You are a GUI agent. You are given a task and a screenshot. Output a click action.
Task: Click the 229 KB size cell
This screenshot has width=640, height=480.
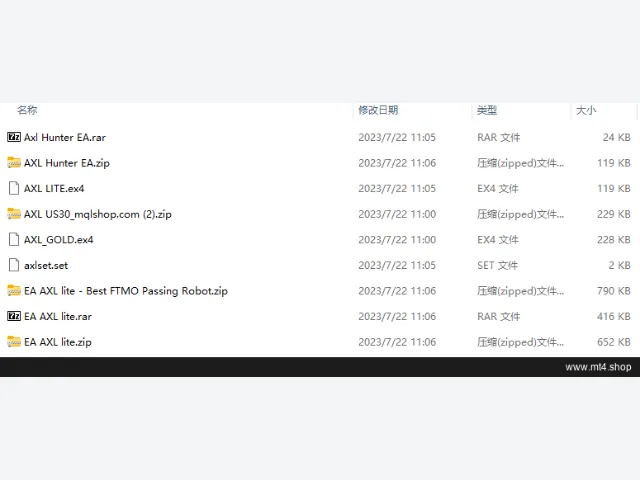(613, 214)
